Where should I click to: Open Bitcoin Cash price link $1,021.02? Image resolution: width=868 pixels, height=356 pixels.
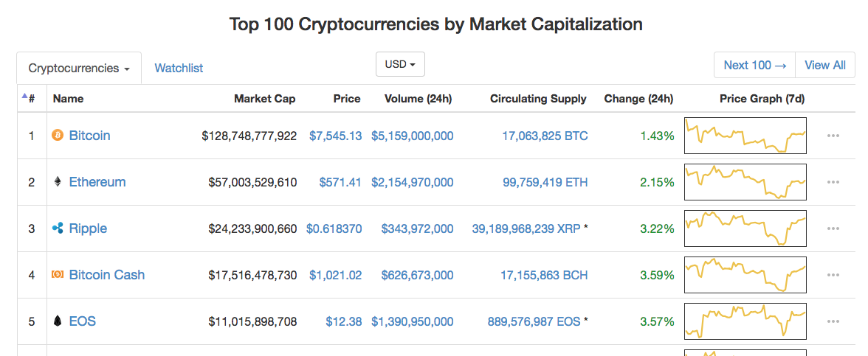click(x=335, y=275)
